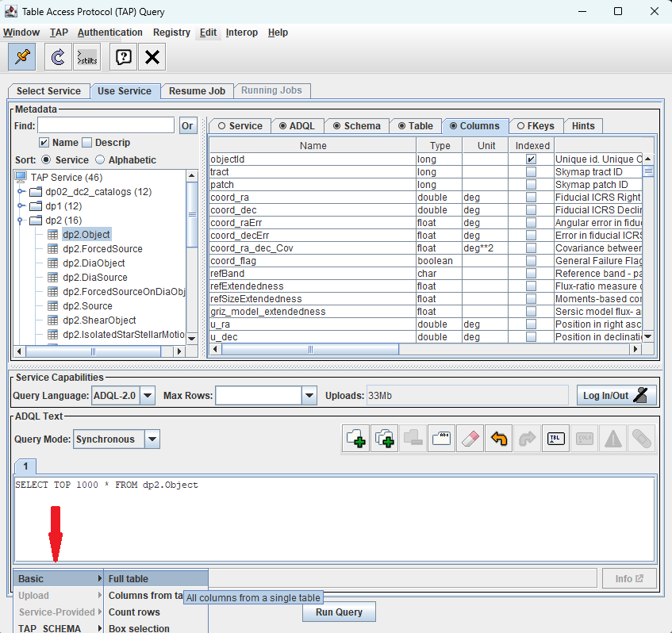Select Alphabetic sort radio button
Viewport: 672px width, 633px height.
click(100, 160)
